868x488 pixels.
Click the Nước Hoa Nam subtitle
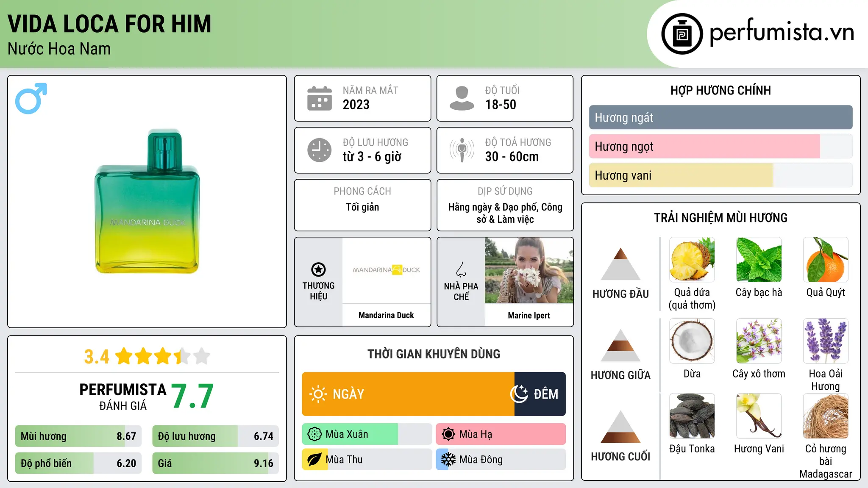tap(59, 49)
